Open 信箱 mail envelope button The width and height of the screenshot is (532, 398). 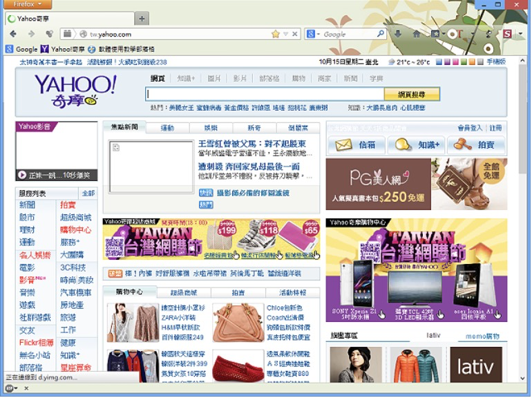point(357,145)
